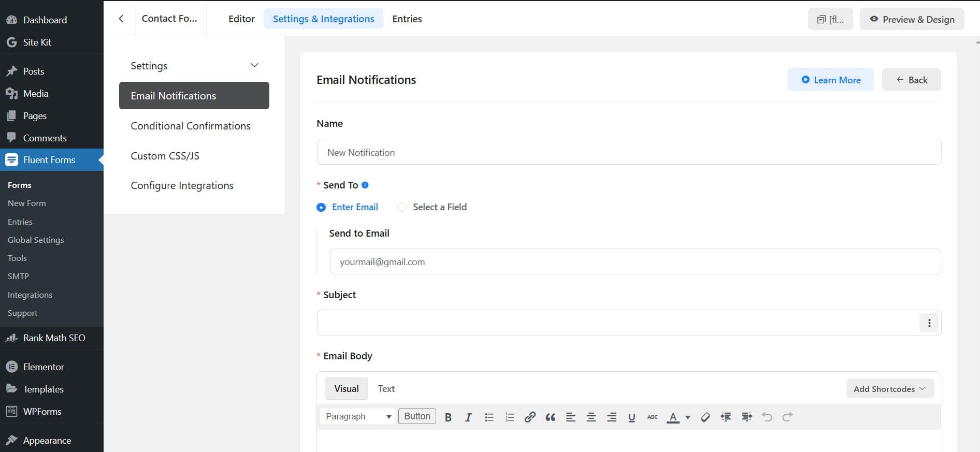Expand the Settings section chevron
The height and width of the screenshot is (452, 980).
pyautogui.click(x=254, y=65)
